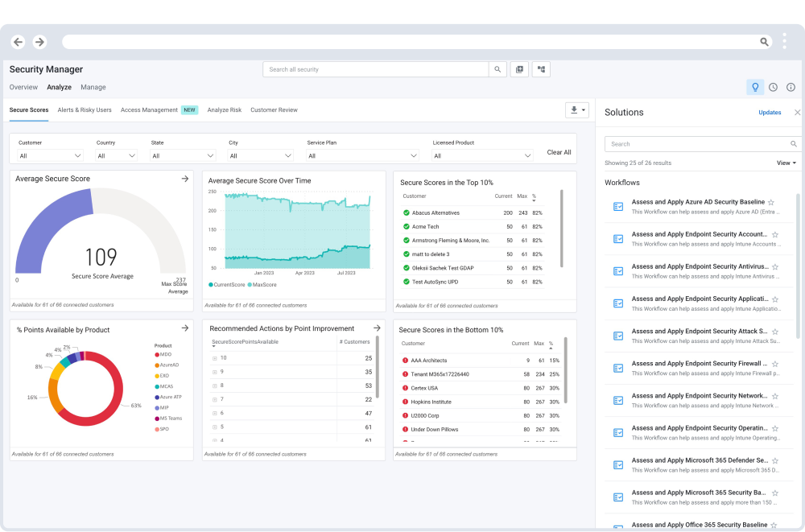Open the history clock icon
Viewport: 805px width, 532px height.
773,87
